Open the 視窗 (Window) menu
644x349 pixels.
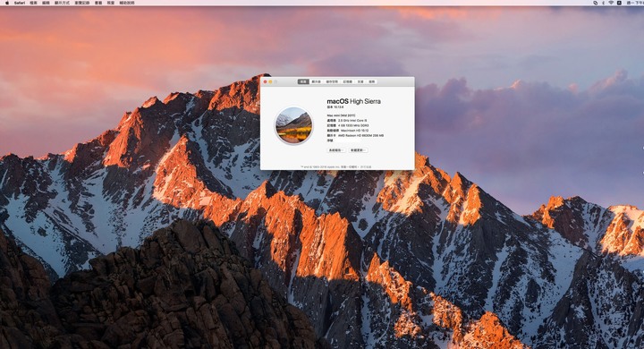[111, 3]
